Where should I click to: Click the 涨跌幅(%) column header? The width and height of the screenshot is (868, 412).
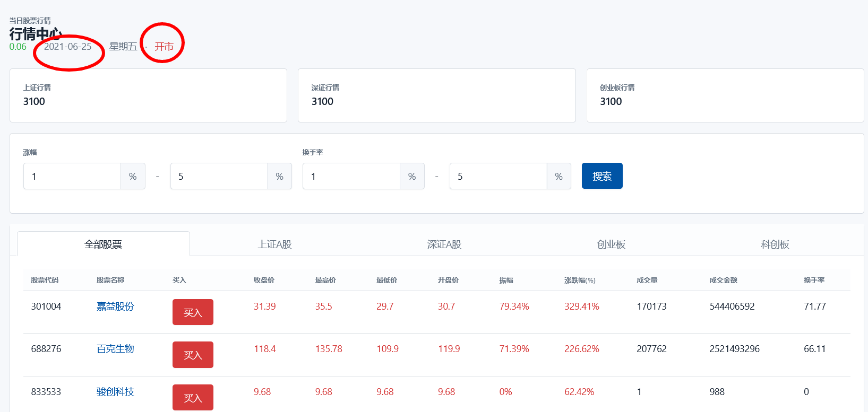580,280
